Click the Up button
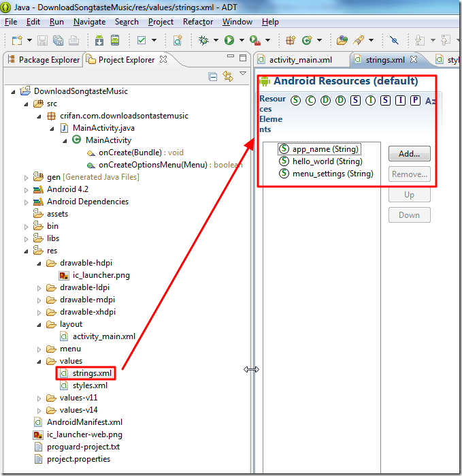 click(x=409, y=195)
